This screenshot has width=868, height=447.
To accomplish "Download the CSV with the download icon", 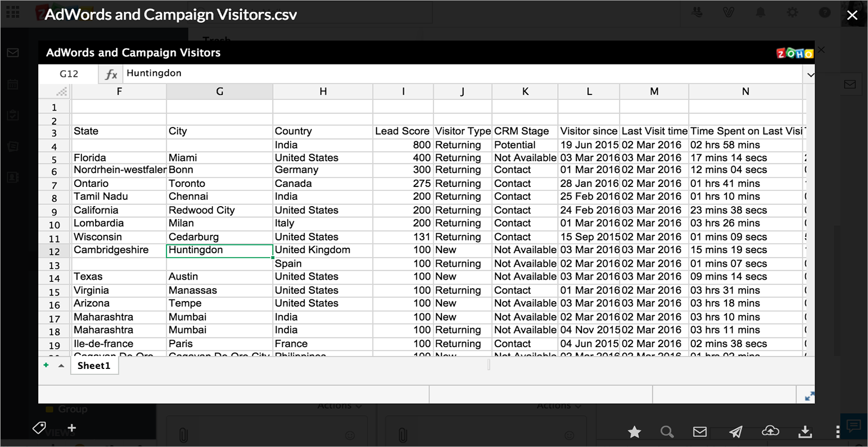I will pyautogui.click(x=805, y=431).
